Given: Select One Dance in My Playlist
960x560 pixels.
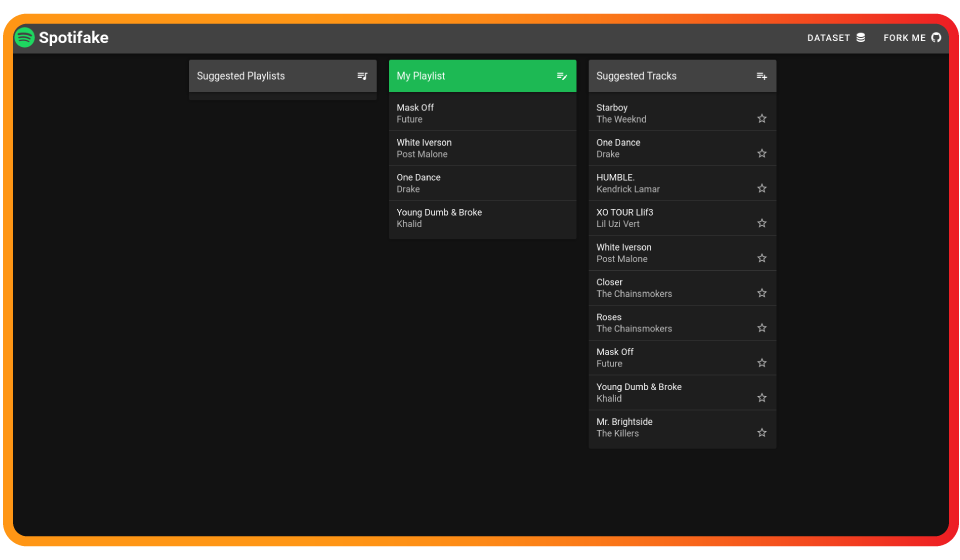Looking at the screenshot, I should point(482,183).
